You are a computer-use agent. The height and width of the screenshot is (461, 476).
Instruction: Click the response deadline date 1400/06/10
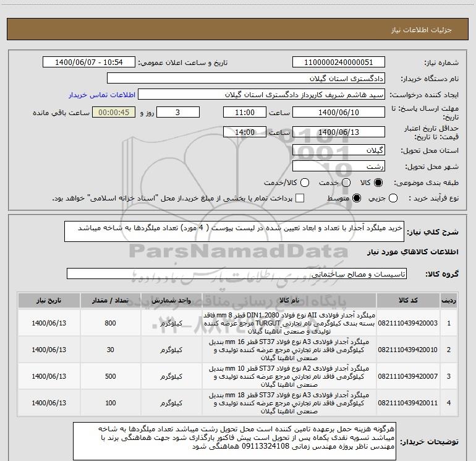pos(339,112)
